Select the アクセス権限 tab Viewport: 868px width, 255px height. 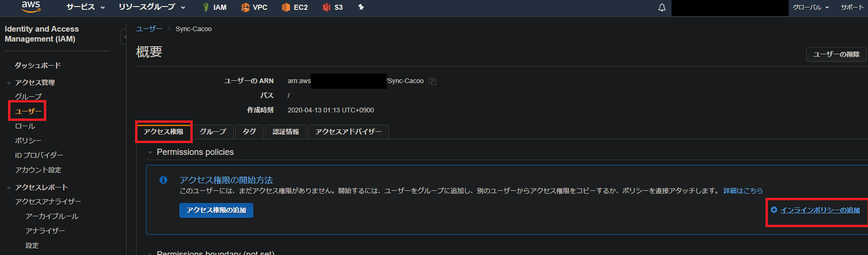click(x=163, y=132)
